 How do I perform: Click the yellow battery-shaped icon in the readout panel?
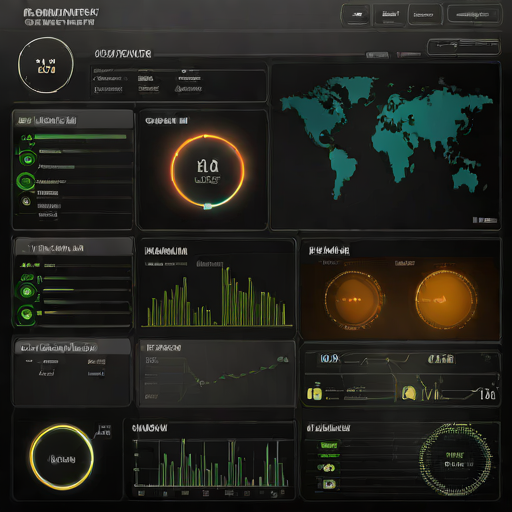point(314,392)
